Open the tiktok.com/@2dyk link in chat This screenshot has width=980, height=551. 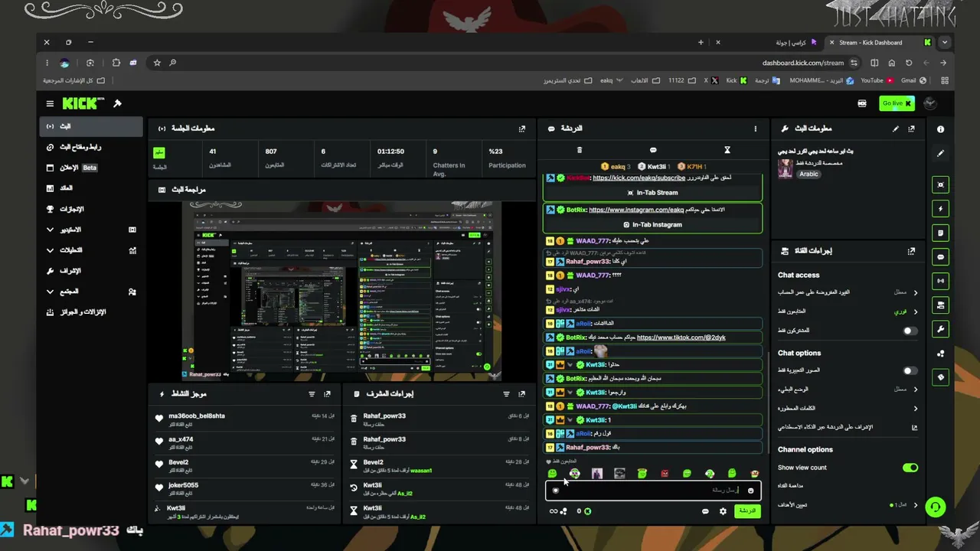click(681, 337)
